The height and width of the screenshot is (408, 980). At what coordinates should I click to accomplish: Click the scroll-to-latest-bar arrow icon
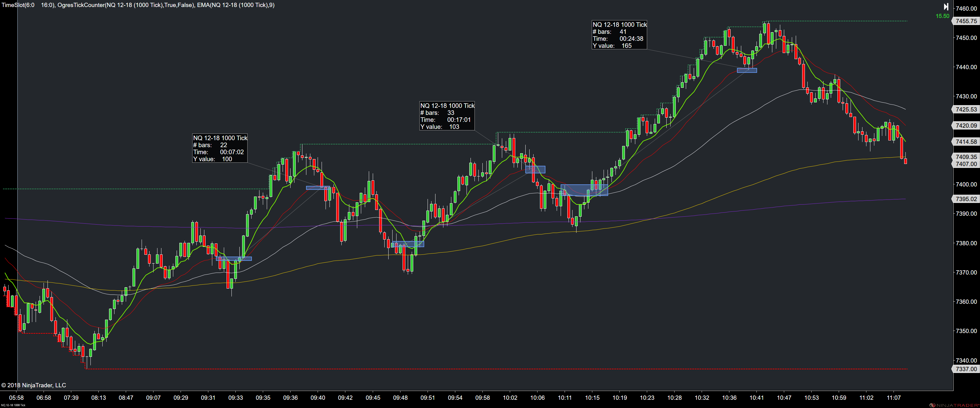[946, 6]
